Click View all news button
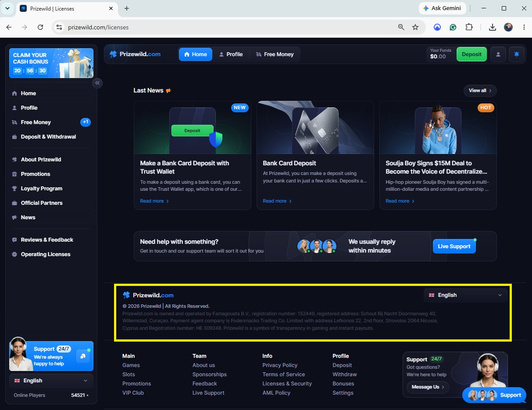532x410 pixels. coord(480,91)
